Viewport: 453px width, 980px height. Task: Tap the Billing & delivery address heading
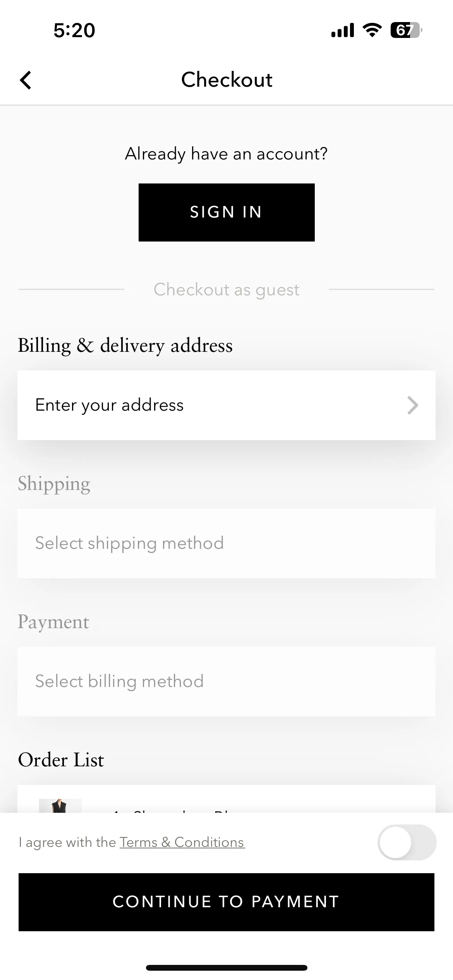click(x=125, y=345)
